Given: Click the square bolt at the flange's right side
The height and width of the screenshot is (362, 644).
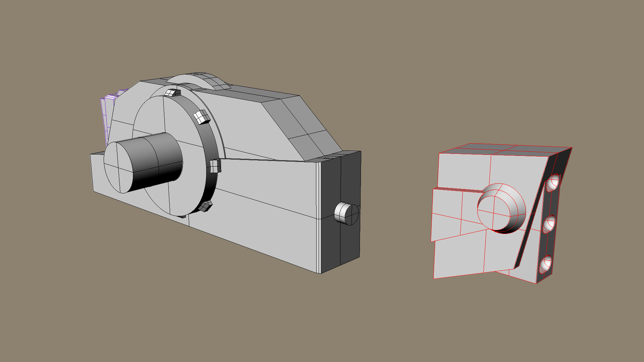Looking at the screenshot, I should (x=215, y=166).
